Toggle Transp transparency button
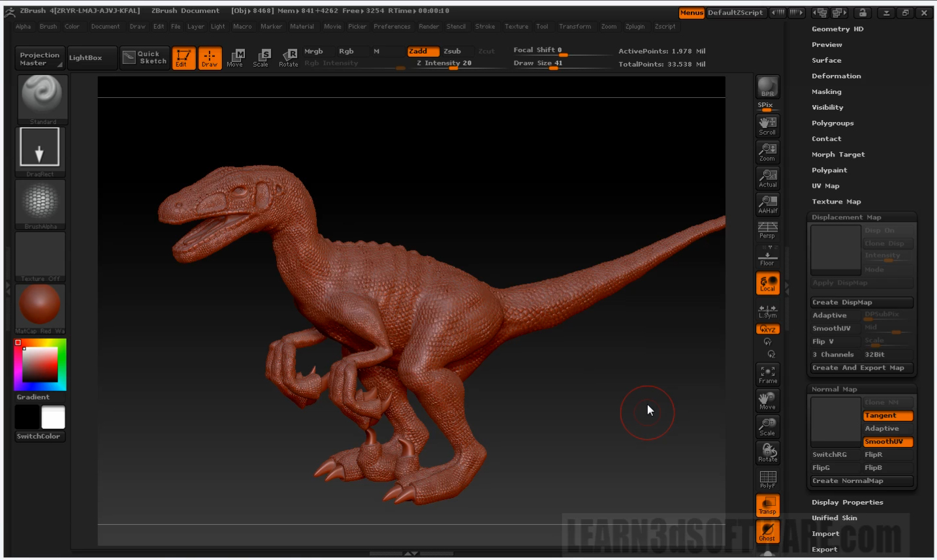This screenshot has width=937, height=560. tap(767, 506)
